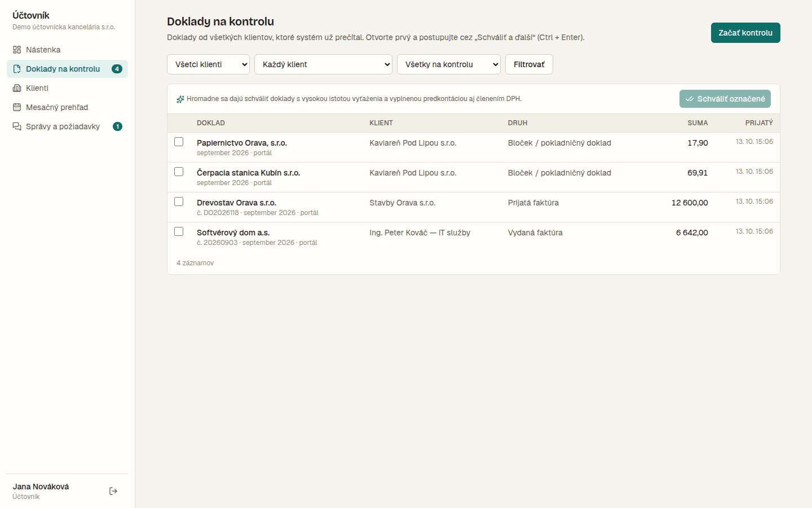
Task: Check the Softvérový dom a.s. row checkbox
Action: click(x=179, y=231)
